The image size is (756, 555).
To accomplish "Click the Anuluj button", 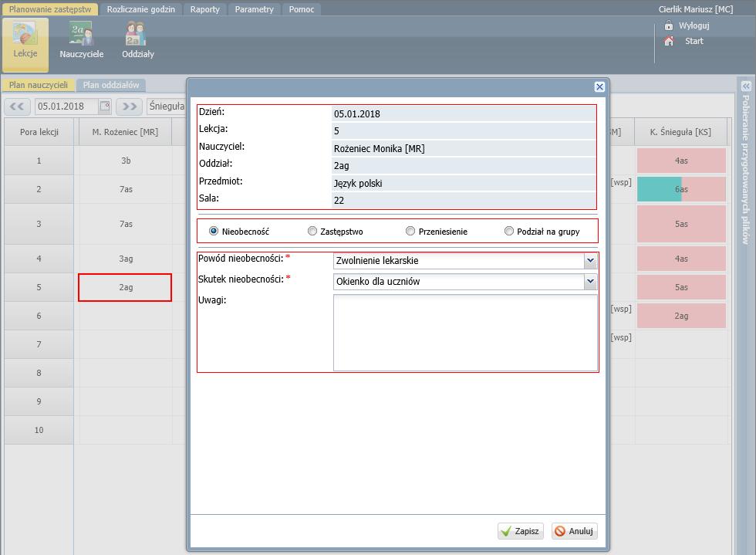I will (x=574, y=531).
